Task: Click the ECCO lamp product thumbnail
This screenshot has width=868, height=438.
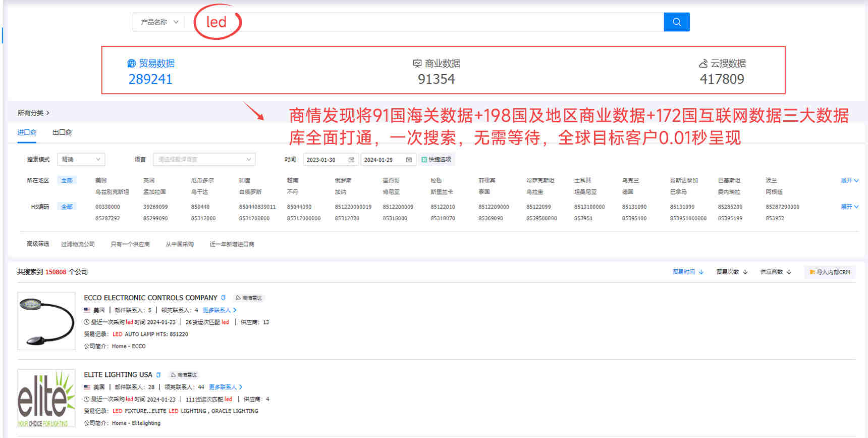Action: click(x=46, y=321)
